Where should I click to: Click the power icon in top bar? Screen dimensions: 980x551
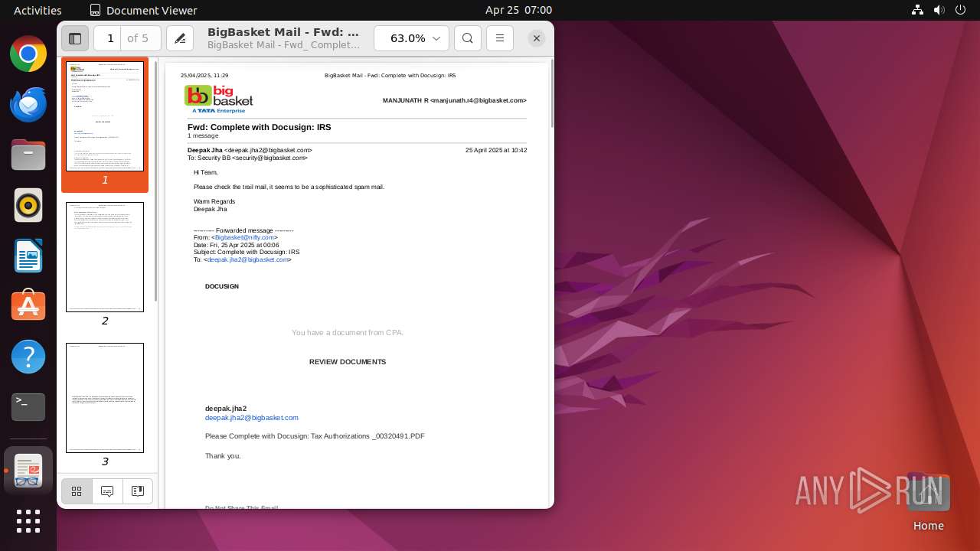coord(960,10)
